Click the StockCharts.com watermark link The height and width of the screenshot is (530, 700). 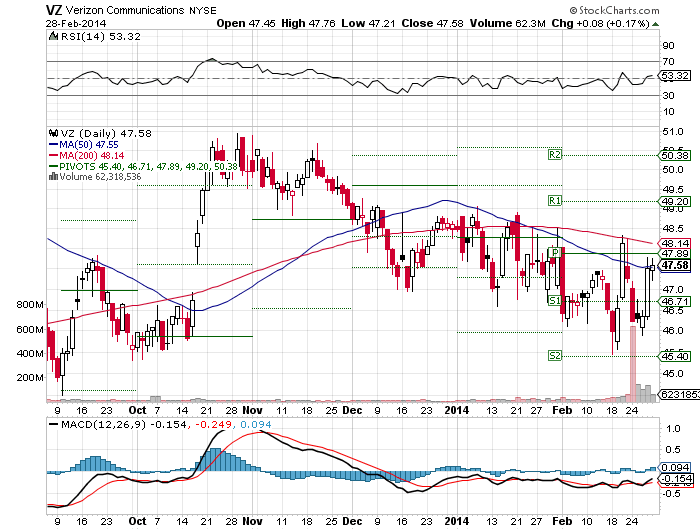click(614, 10)
